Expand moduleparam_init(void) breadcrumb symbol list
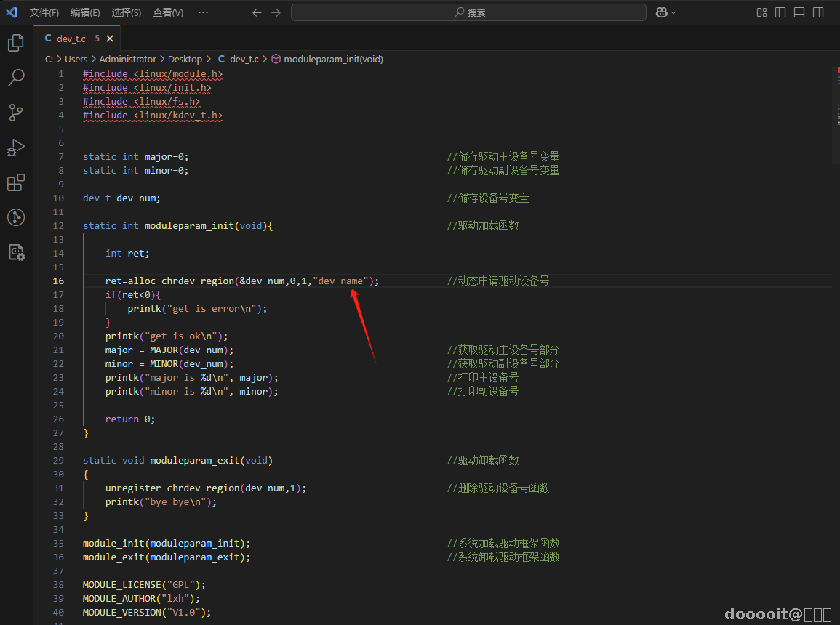The image size is (840, 625). tap(332, 59)
